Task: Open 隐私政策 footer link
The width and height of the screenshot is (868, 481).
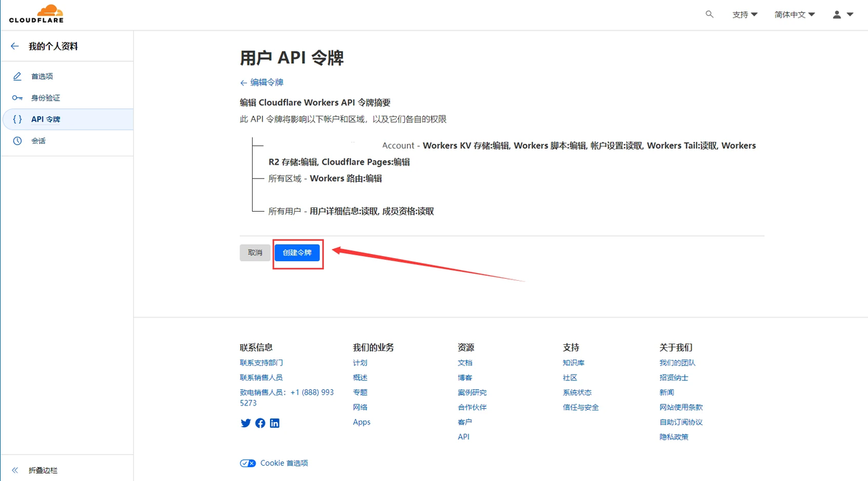Action: tap(674, 437)
